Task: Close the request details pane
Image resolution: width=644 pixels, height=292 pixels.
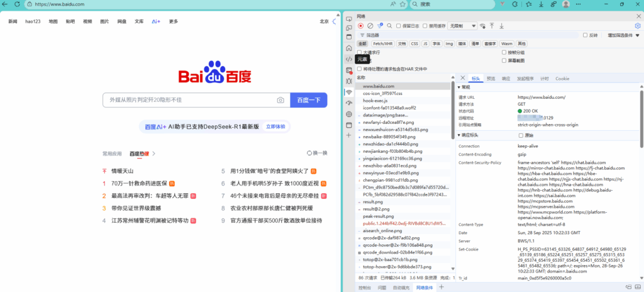Action: 462,78
